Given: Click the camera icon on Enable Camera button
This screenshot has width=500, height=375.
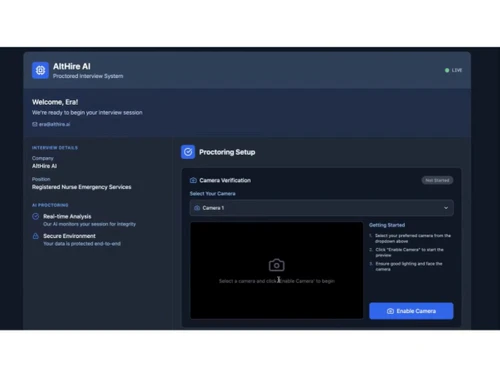Looking at the screenshot, I should (x=390, y=311).
